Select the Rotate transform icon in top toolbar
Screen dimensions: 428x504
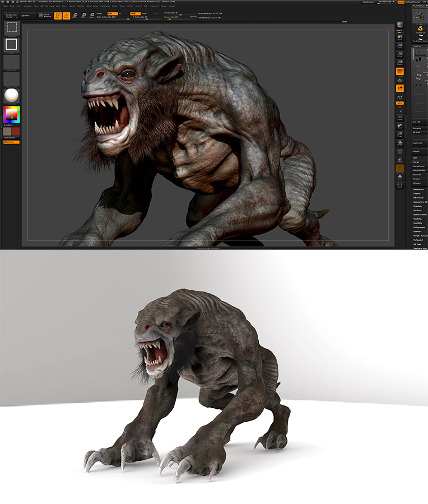click(x=92, y=16)
